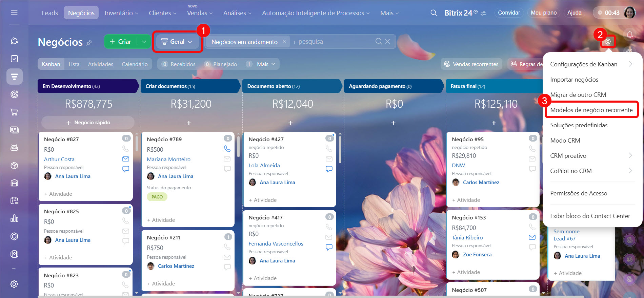Screen dimensions: 644x298
Task: Click the Negócio rápido button
Action: click(x=88, y=123)
